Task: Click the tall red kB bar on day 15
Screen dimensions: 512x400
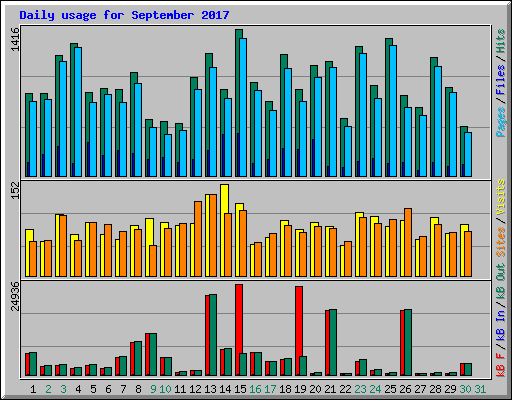Action: (239, 330)
